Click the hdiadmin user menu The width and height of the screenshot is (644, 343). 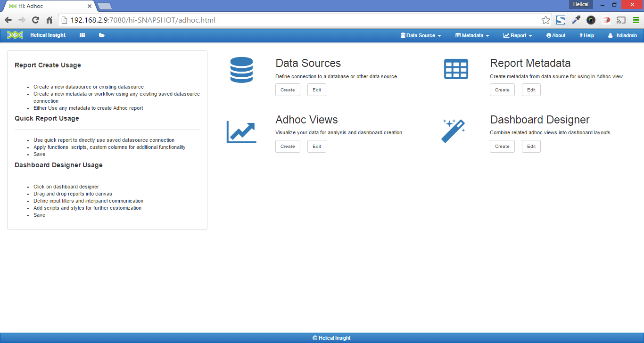(622, 35)
